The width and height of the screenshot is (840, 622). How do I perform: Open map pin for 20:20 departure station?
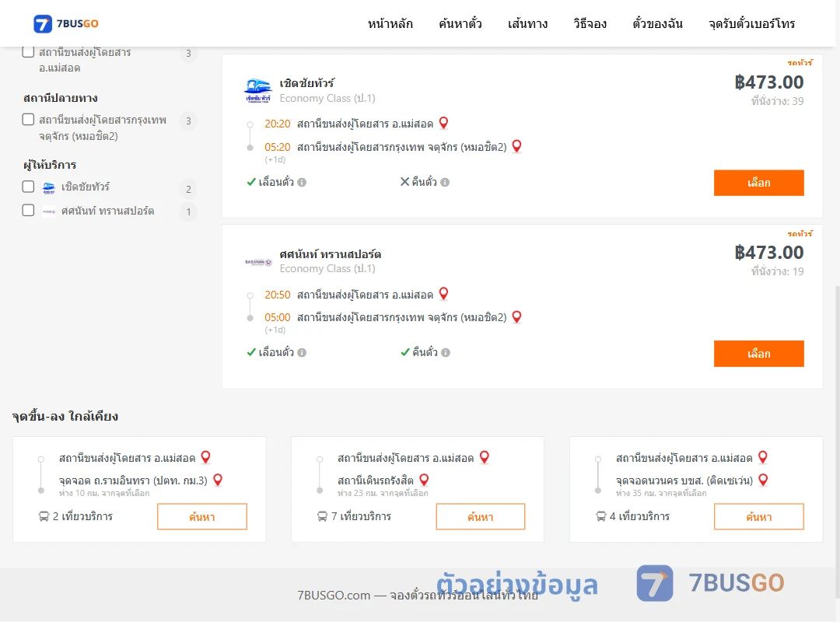(443, 123)
